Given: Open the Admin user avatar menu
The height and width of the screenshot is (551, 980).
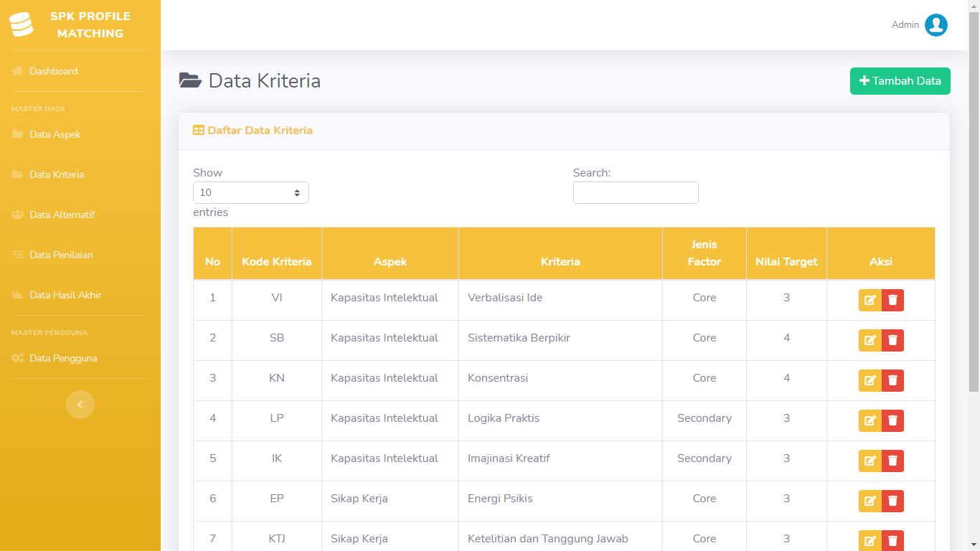Looking at the screenshot, I should pyautogui.click(x=936, y=25).
